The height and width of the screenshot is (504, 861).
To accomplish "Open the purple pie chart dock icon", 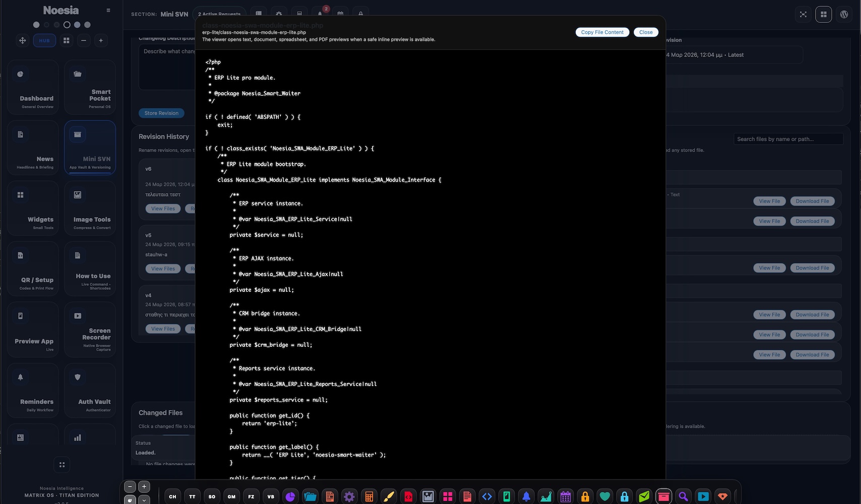I will coord(290,496).
